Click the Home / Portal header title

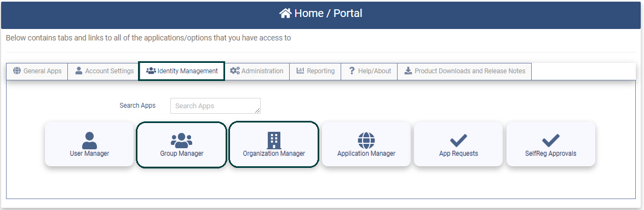coord(328,14)
